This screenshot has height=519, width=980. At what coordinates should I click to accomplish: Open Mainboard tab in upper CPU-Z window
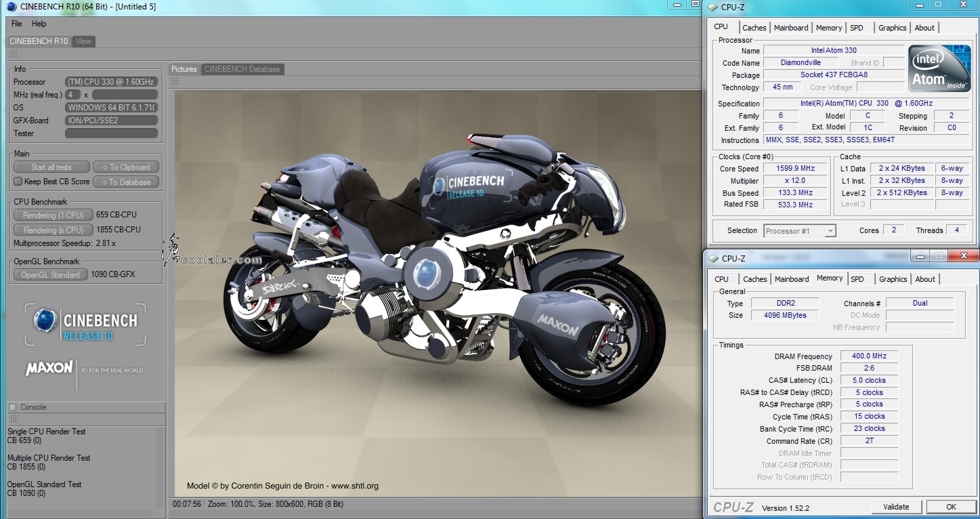[x=791, y=28]
